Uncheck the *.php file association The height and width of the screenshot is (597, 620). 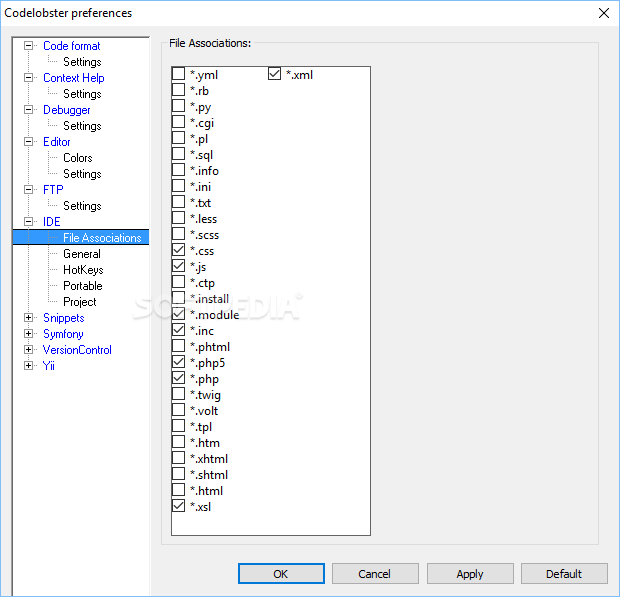[178, 378]
